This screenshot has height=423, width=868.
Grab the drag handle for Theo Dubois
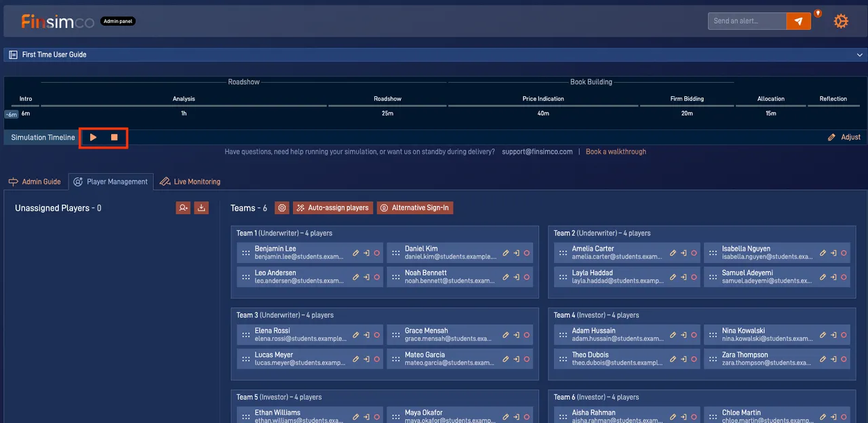click(563, 359)
